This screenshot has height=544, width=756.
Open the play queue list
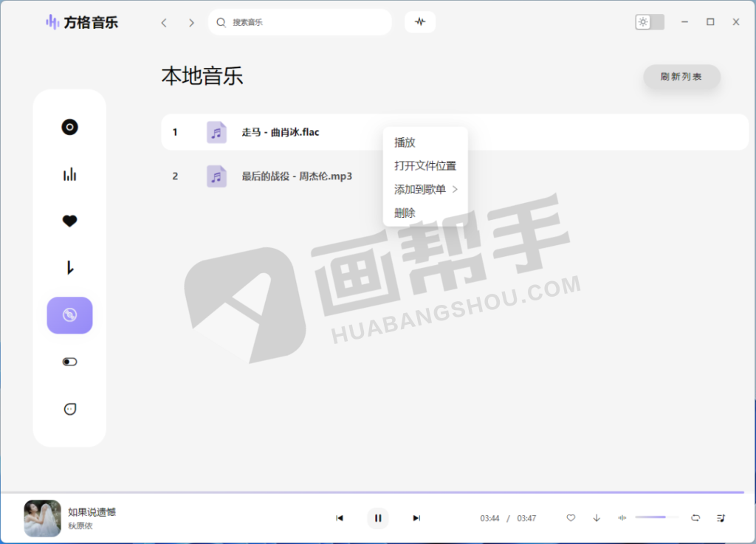721,518
